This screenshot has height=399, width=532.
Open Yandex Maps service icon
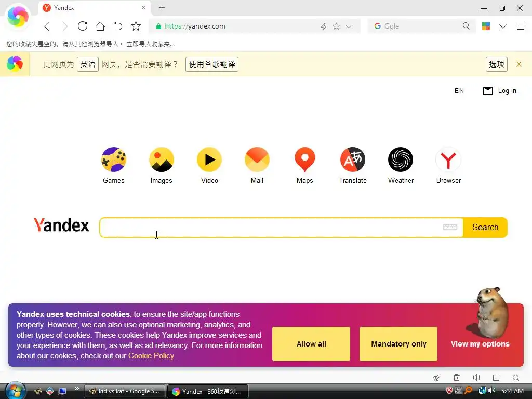pos(304,160)
